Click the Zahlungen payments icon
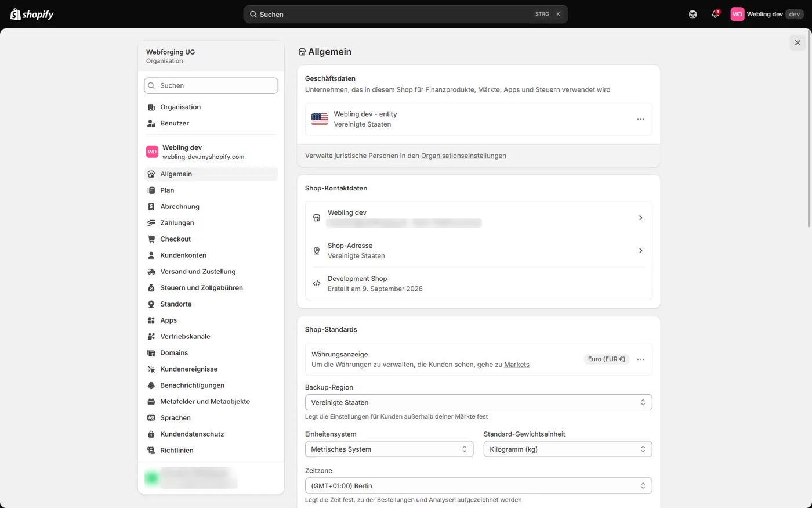 tap(151, 223)
